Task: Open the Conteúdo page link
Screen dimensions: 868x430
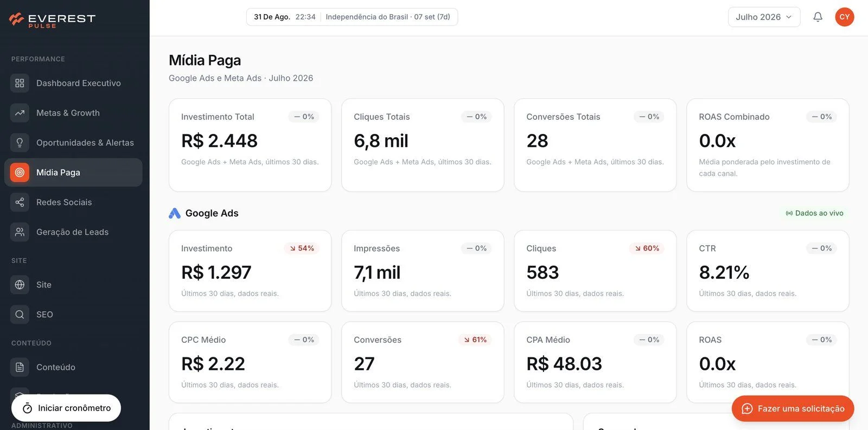Action: click(x=73, y=367)
